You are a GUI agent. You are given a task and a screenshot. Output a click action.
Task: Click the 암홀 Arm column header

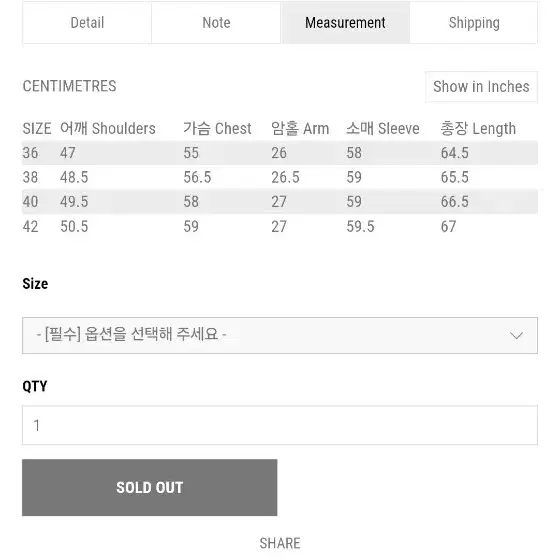[x=300, y=128]
